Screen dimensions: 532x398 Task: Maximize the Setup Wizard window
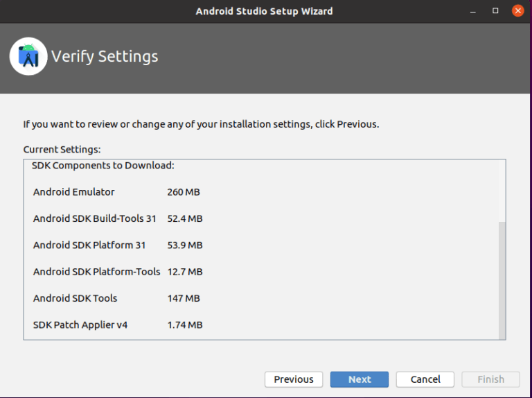[495, 11]
